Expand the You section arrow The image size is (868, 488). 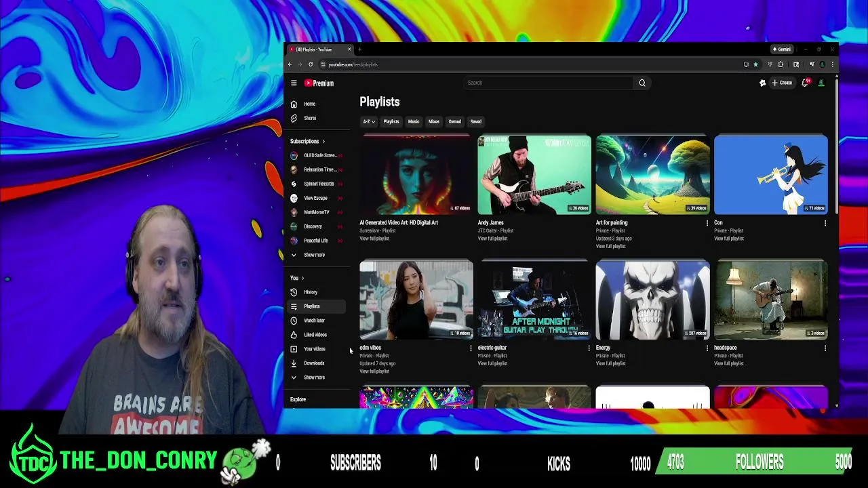(302, 278)
